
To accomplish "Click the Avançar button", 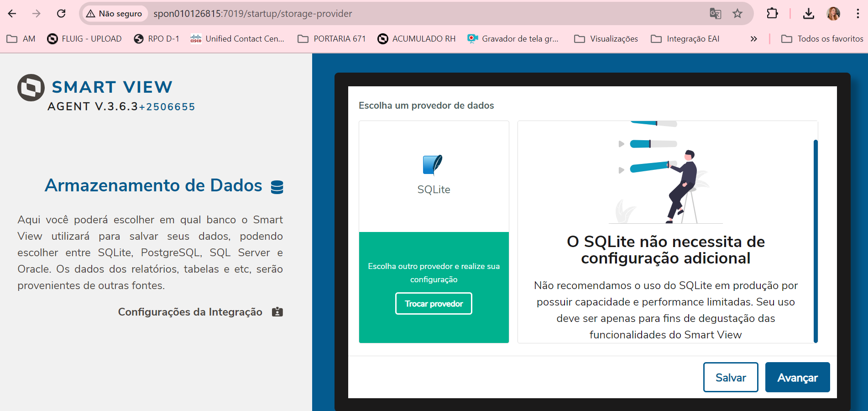I will pyautogui.click(x=797, y=377).
